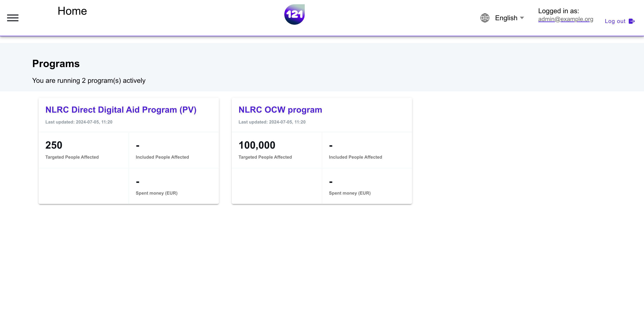Click Targeted People Affected in PV card

pyautogui.click(x=72, y=157)
